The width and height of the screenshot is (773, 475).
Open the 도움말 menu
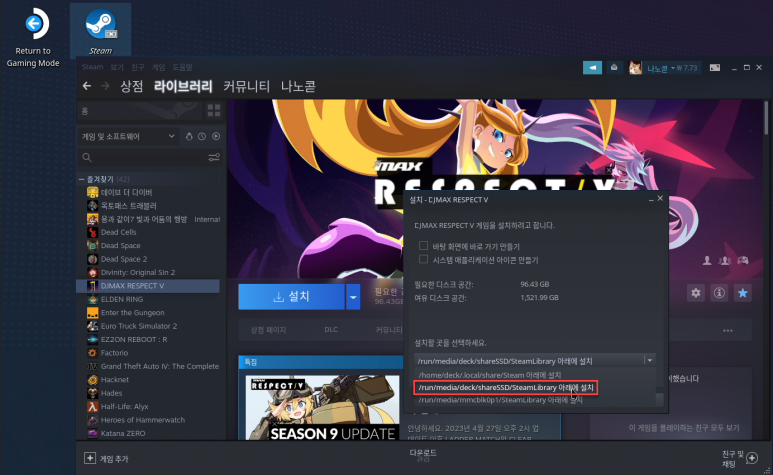182,67
